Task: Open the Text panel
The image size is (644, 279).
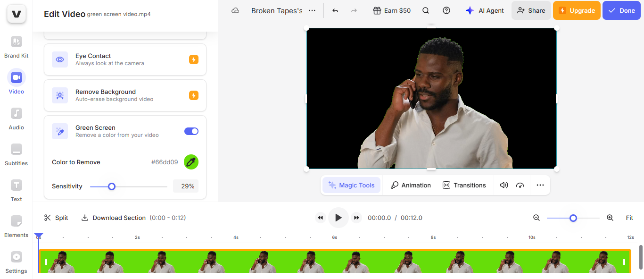Action: [16, 190]
